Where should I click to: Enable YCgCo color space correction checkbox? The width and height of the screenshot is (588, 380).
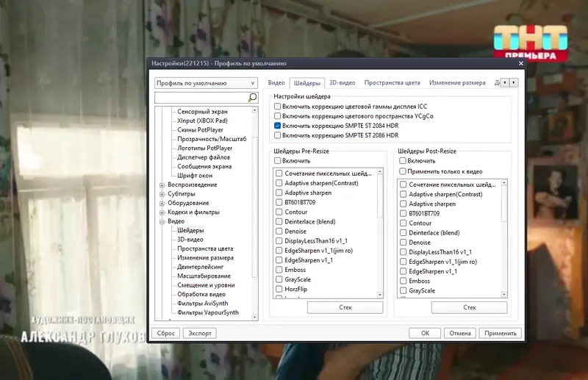[278, 116]
